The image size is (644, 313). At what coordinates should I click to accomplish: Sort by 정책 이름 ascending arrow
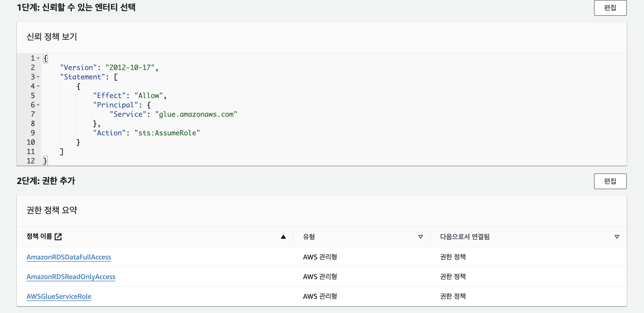click(x=283, y=237)
